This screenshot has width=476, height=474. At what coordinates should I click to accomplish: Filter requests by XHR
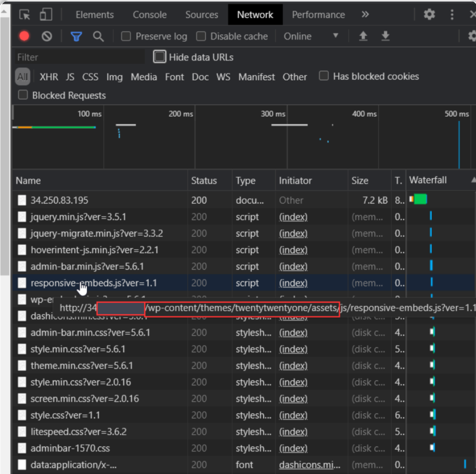(49, 77)
